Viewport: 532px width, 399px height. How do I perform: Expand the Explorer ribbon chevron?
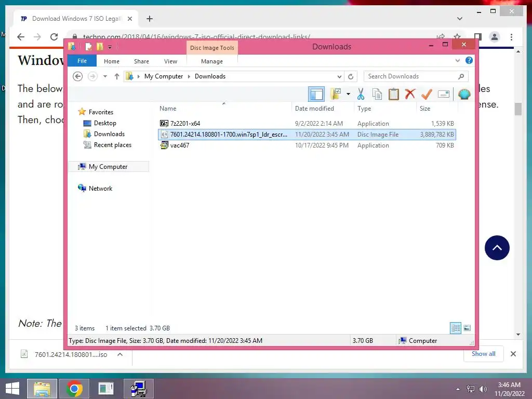point(457,60)
